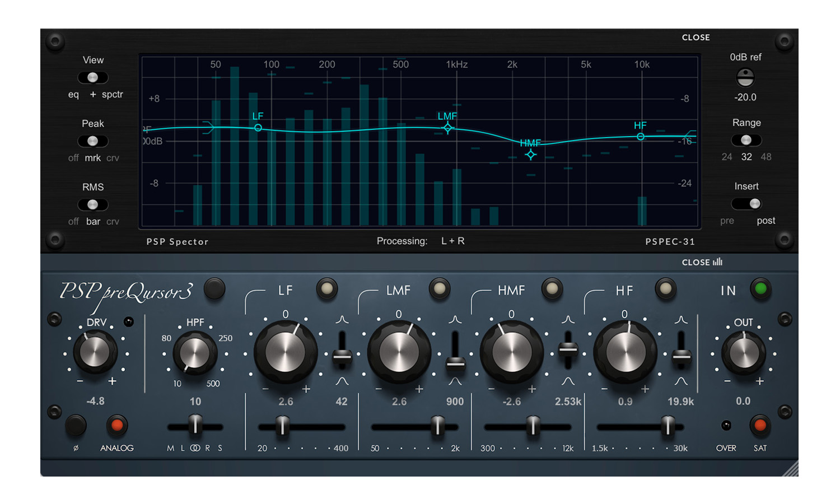This screenshot has height=504, width=840.
Task: Click the HMF frequency value 2.53k
Action: coord(568,402)
